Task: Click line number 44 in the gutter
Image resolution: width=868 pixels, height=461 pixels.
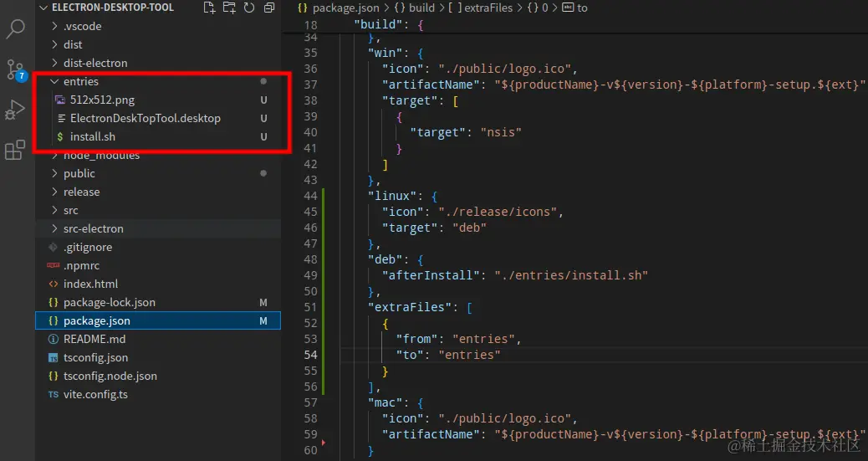Action: (x=310, y=196)
